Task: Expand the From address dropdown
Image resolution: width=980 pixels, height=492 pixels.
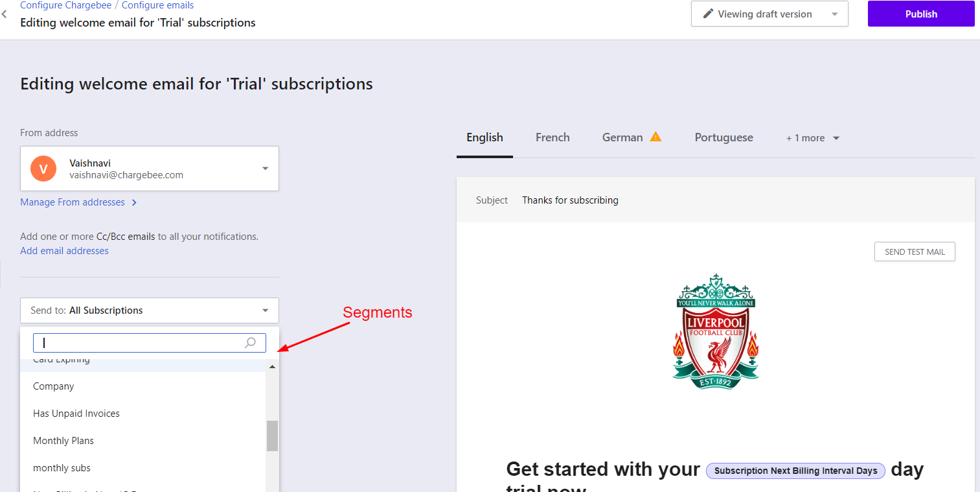Action: pos(265,169)
